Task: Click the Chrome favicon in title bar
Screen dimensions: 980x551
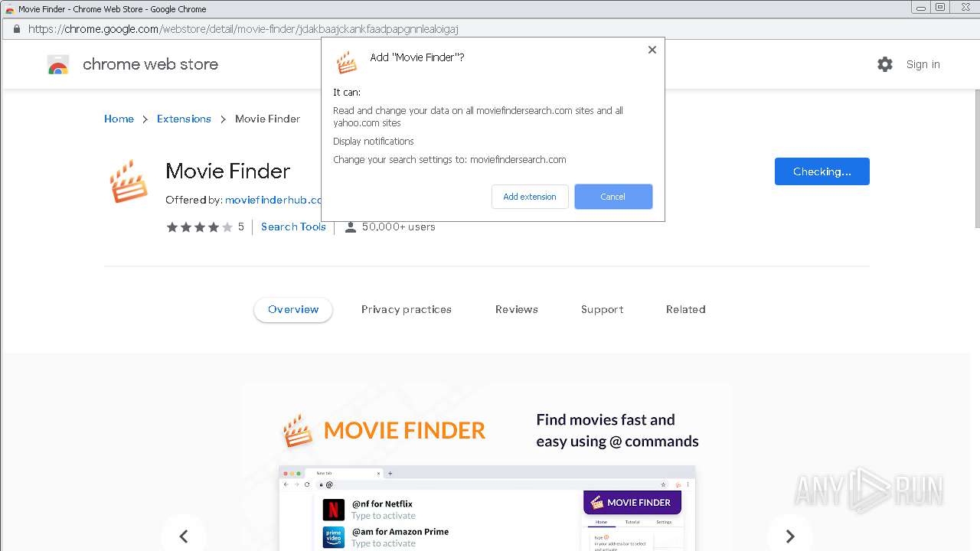Action: [10, 9]
